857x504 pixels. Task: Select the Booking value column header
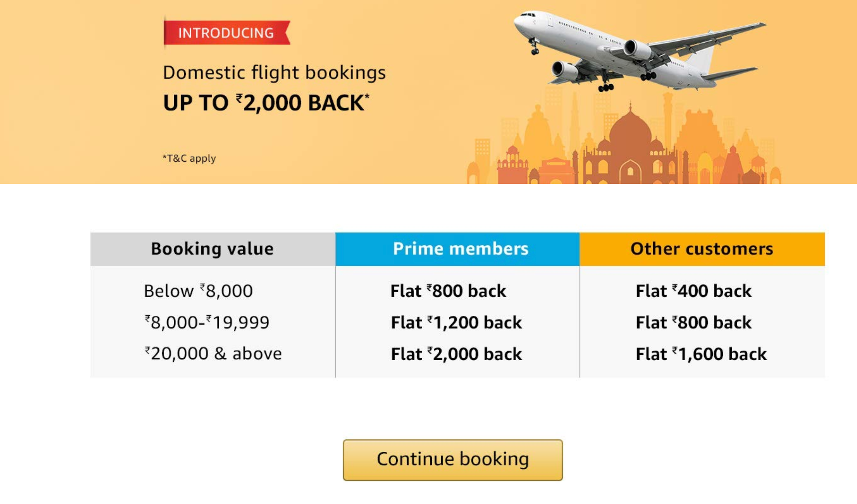click(x=213, y=249)
